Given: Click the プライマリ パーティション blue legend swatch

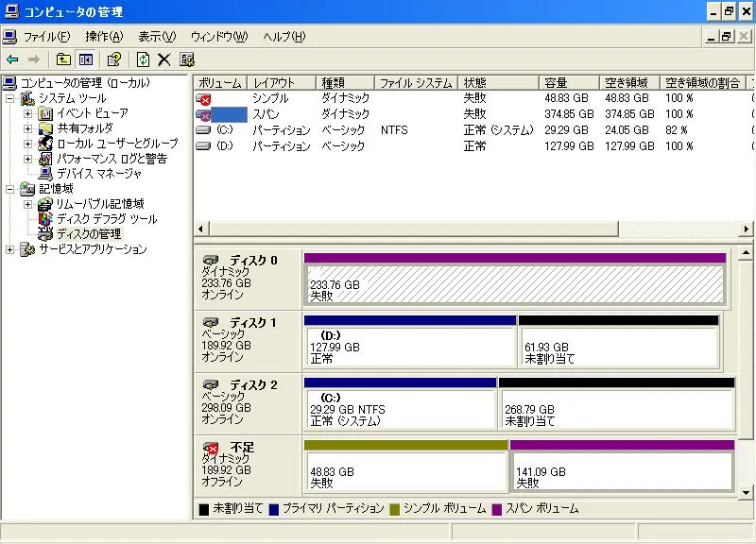Looking at the screenshot, I should click(x=274, y=510).
